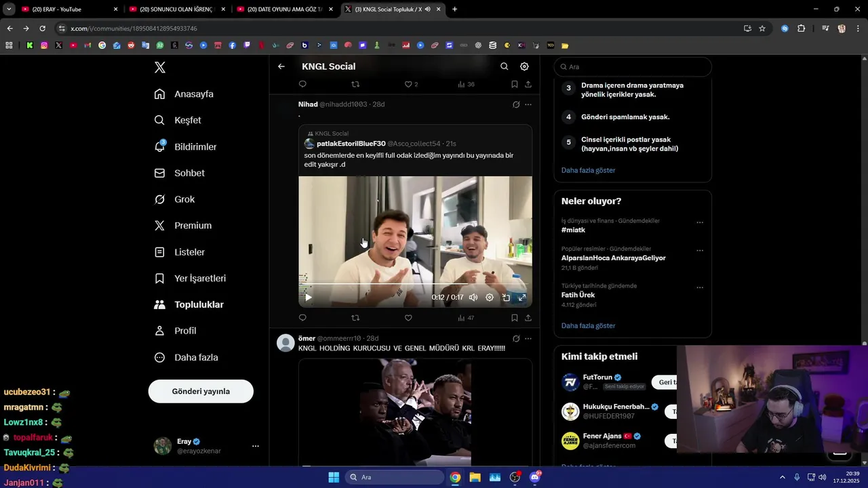This screenshot has height=488, width=868.
Task: Open KNGL Social community settings gear
Action: (x=524, y=66)
